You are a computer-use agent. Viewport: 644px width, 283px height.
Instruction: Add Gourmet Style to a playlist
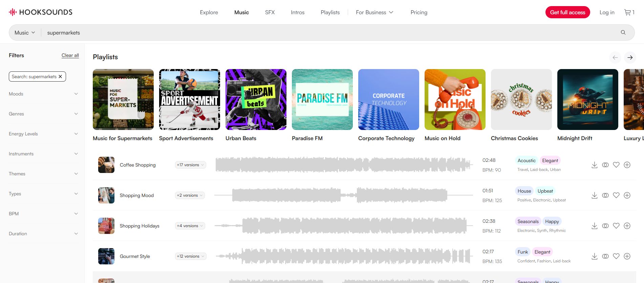[x=627, y=256]
